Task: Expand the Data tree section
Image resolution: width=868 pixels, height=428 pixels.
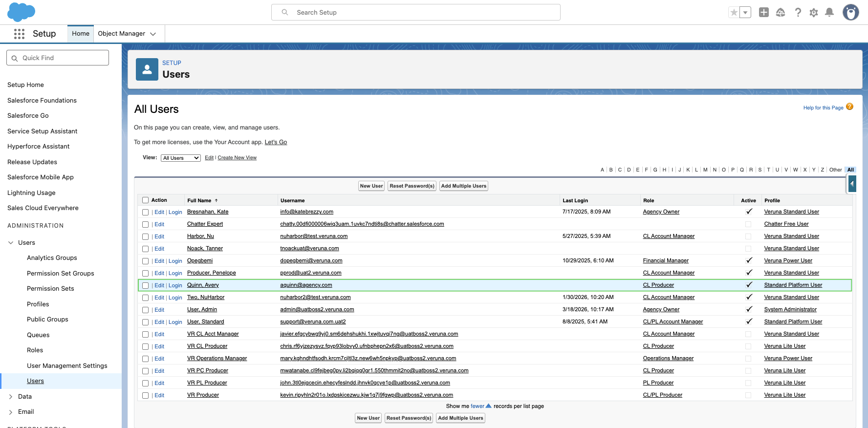Action: 11,397
